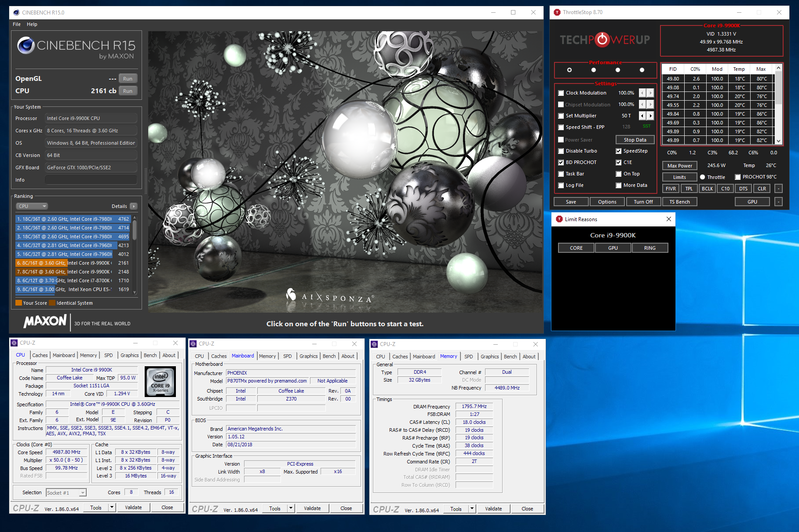
Task: Click the Cinebench logo icon in title bar
Action: click(x=17, y=12)
